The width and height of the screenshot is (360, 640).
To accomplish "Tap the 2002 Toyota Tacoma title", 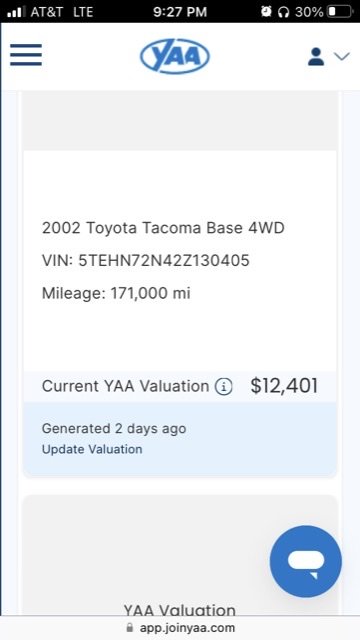I will [x=163, y=228].
